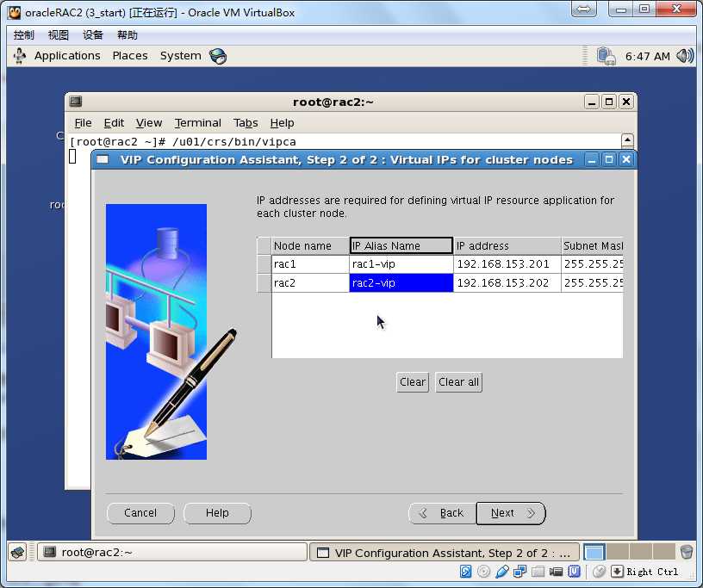
Task: Open the volume speaker icon
Action: point(685,56)
